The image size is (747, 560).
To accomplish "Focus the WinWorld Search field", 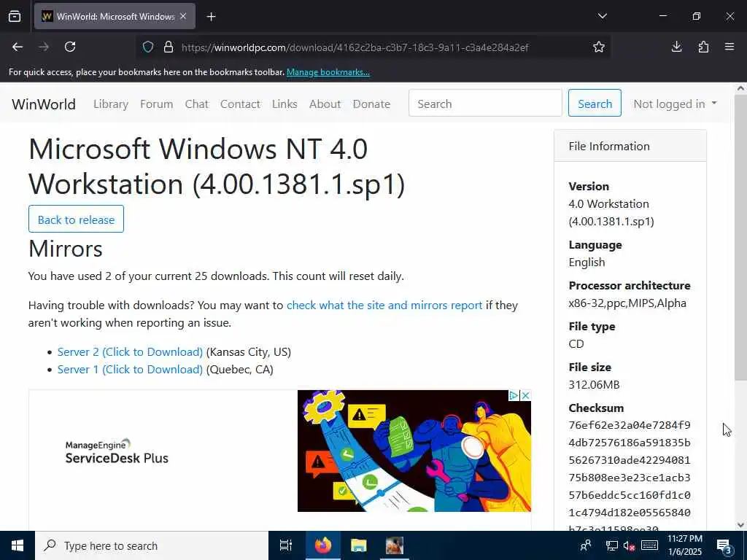I will coord(485,104).
